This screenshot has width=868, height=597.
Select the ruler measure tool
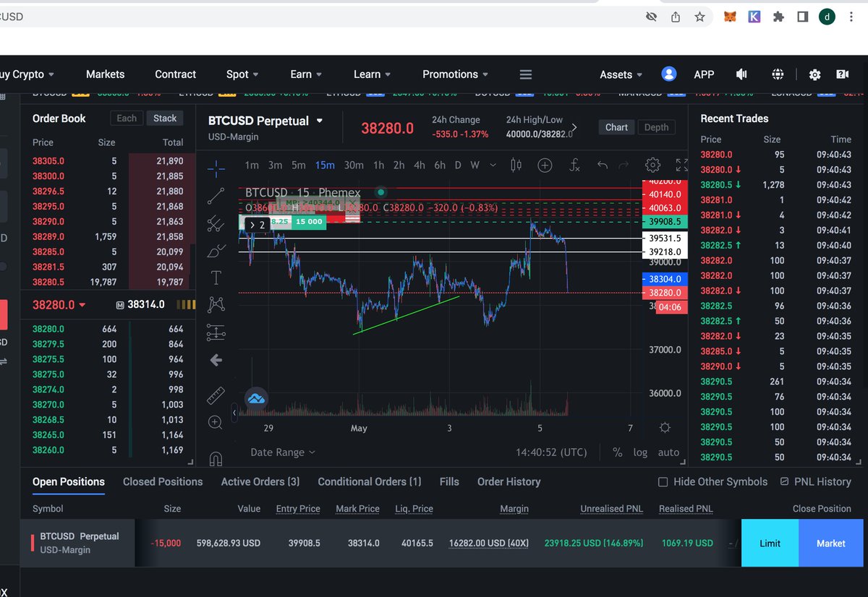(216, 395)
